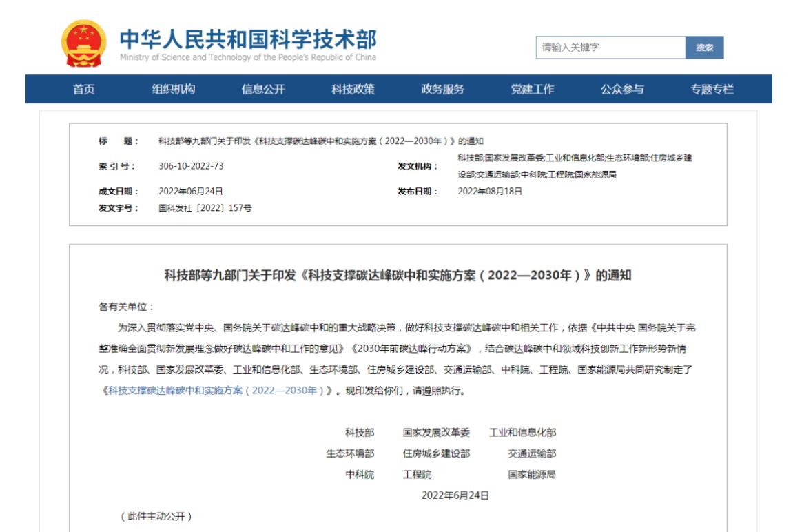Click the Ministry of Science and Technology site title

(248, 45)
